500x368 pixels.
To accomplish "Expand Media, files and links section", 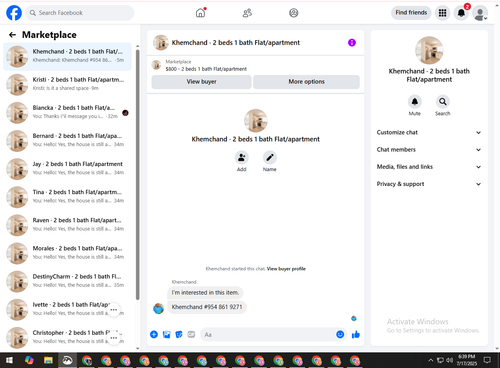I will tap(429, 167).
